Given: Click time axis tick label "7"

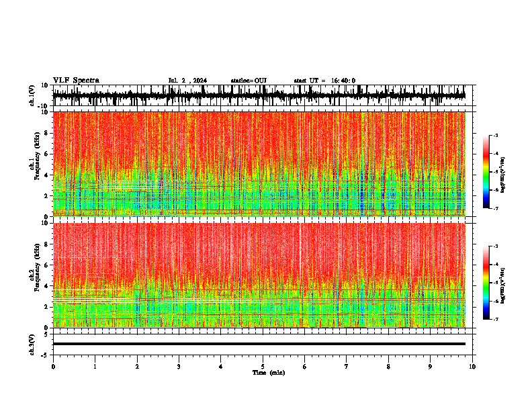Looking at the screenshot, I should (x=347, y=367).
